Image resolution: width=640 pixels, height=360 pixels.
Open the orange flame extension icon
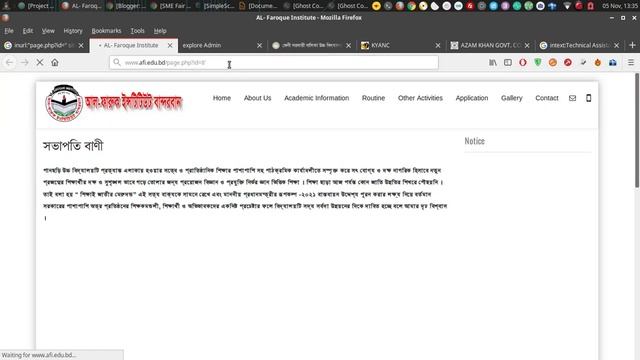coord(598,62)
